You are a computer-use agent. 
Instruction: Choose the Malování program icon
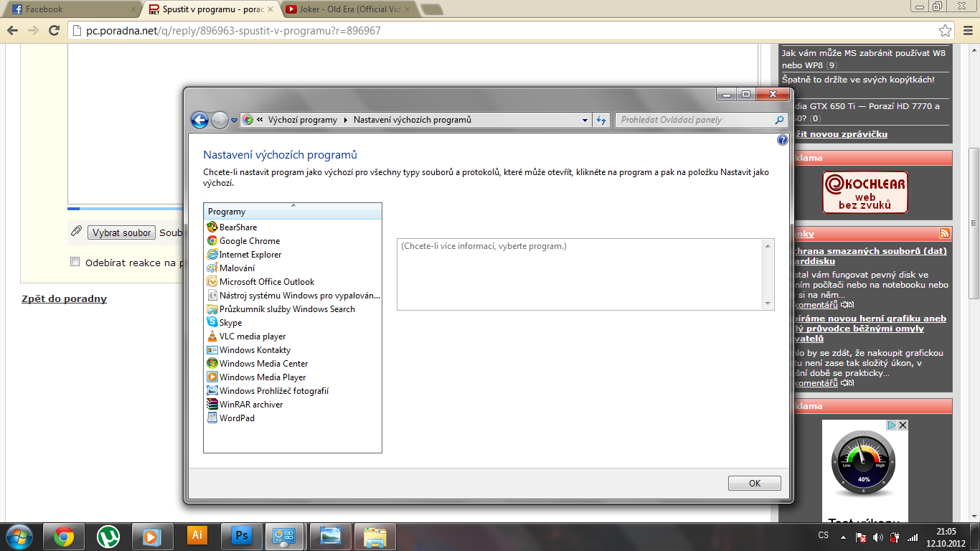(x=212, y=268)
